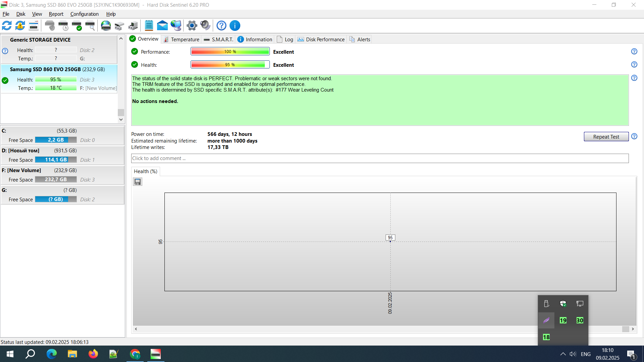Select the Health (%) graph tab
The width and height of the screenshot is (644, 362).
tap(146, 171)
